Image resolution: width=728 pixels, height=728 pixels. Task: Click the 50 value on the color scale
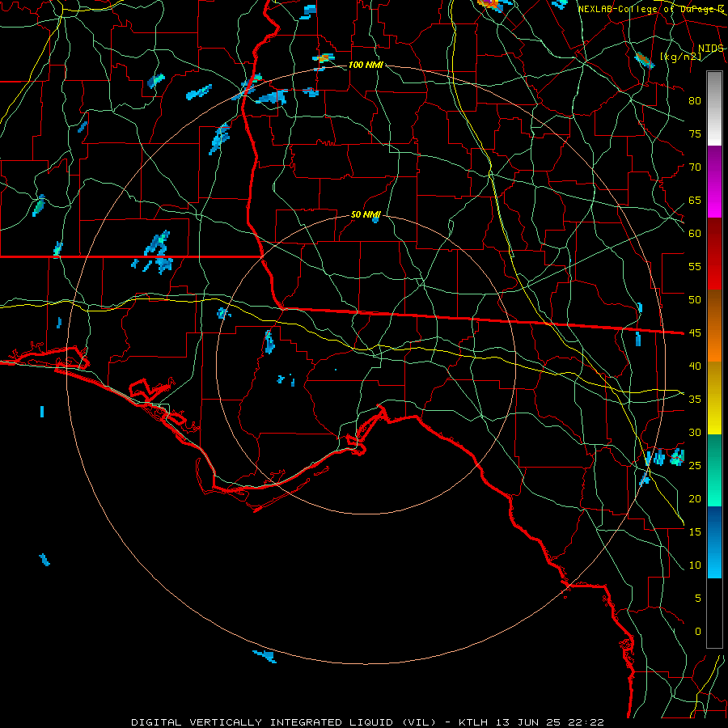695,299
